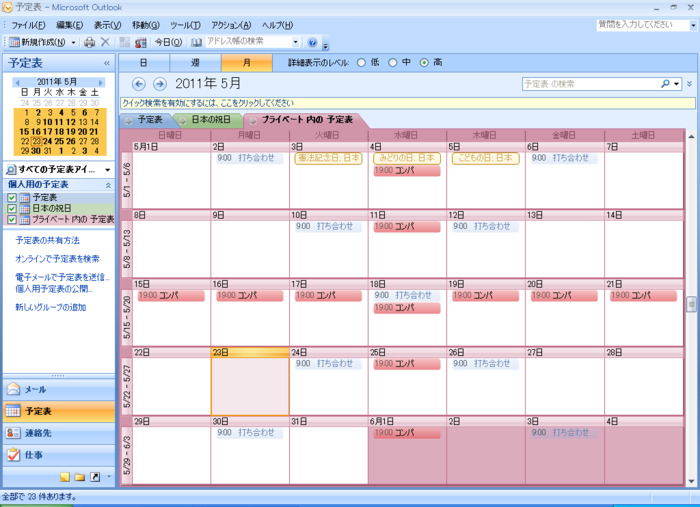The width and height of the screenshot is (700, 507).
Task: Select 予定表 navigation button
Action: [59, 411]
